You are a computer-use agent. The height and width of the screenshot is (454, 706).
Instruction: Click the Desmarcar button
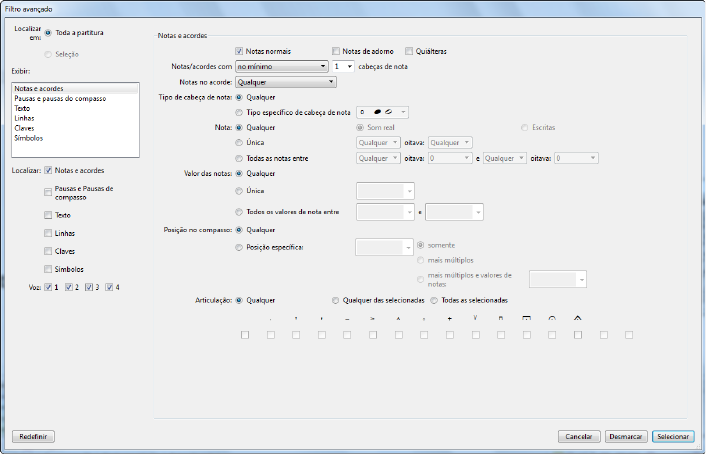point(626,436)
